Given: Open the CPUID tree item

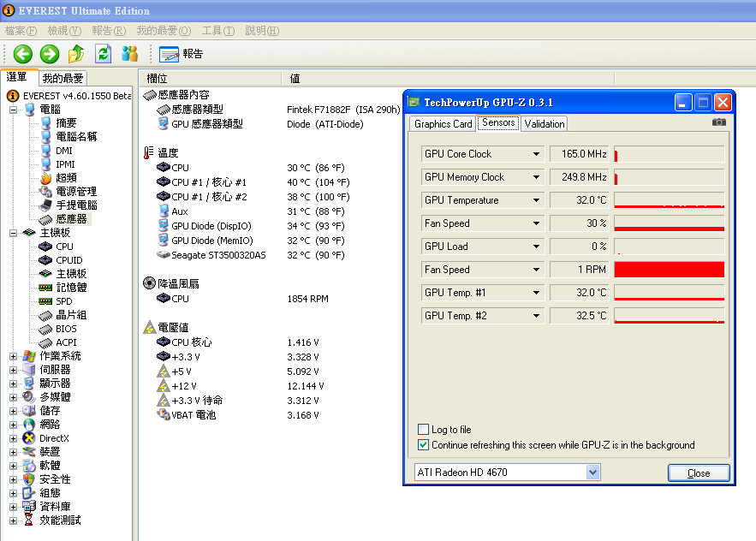Looking at the screenshot, I should (x=69, y=260).
